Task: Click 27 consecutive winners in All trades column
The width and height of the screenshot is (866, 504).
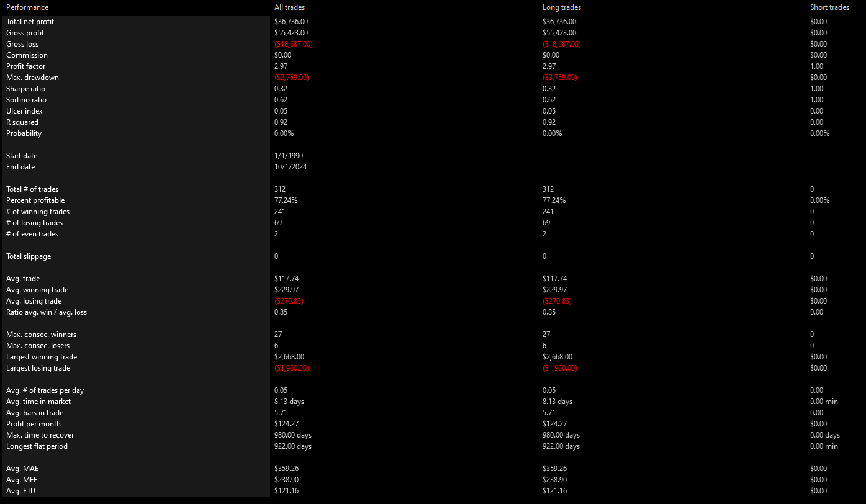Action: pyautogui.click(x=278, y=335)
